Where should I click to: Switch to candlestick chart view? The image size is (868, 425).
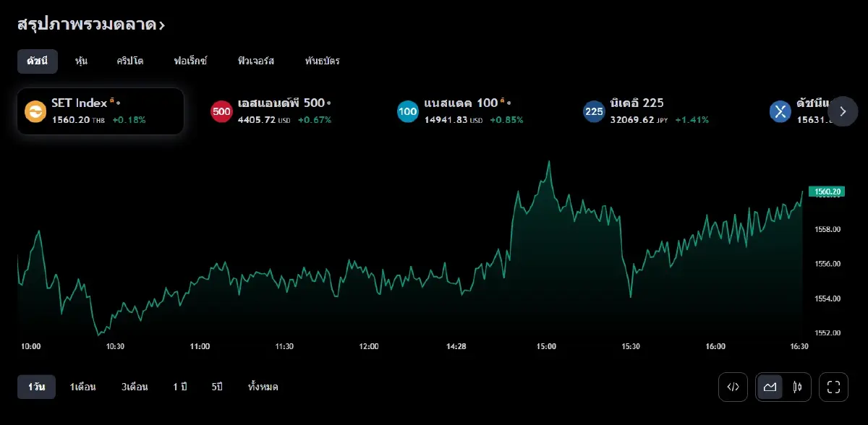(x=797, y=387)
